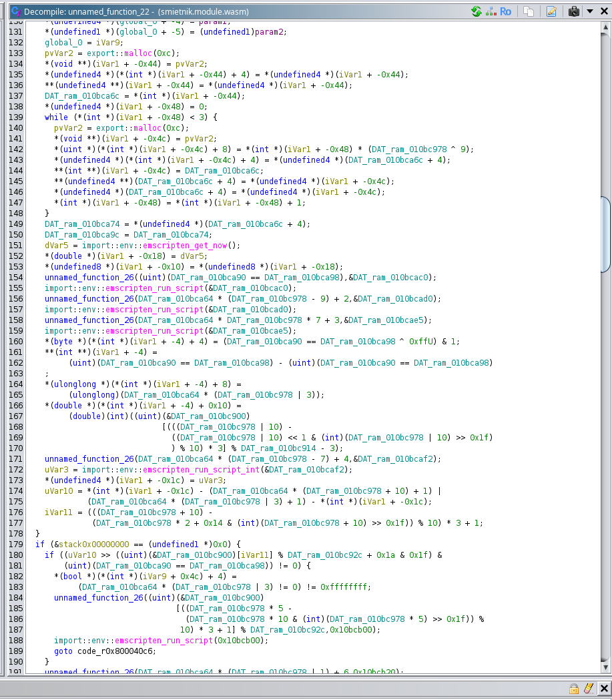
Task: Click the scrollbar down arrow
Action: [x=606, y=667]
